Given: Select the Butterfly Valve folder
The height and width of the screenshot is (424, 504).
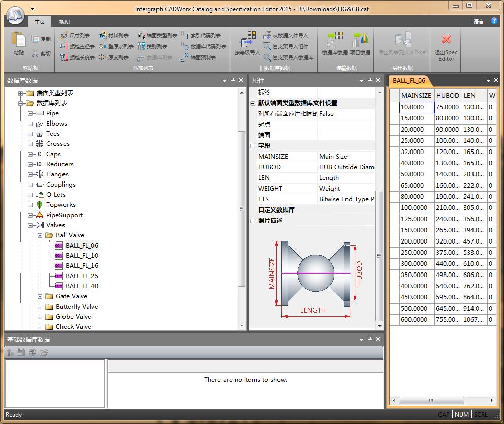Looking at the screenshot, I should [x=77, y=306].
